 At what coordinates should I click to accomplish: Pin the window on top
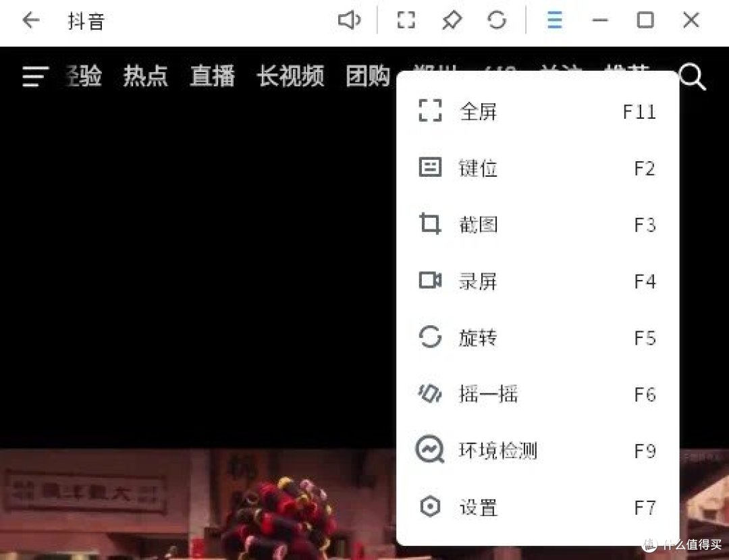pyautogui.click(x=452, y=20)
